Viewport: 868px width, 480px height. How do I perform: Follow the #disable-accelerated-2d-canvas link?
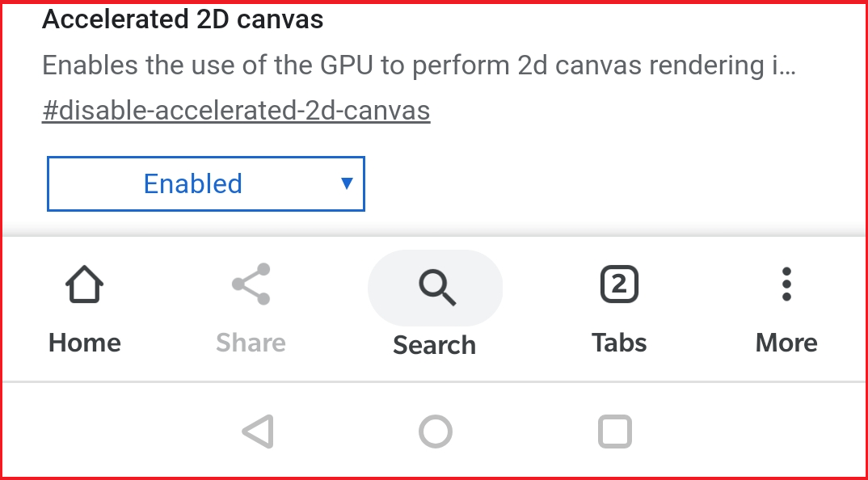click(x=236, y=110)
